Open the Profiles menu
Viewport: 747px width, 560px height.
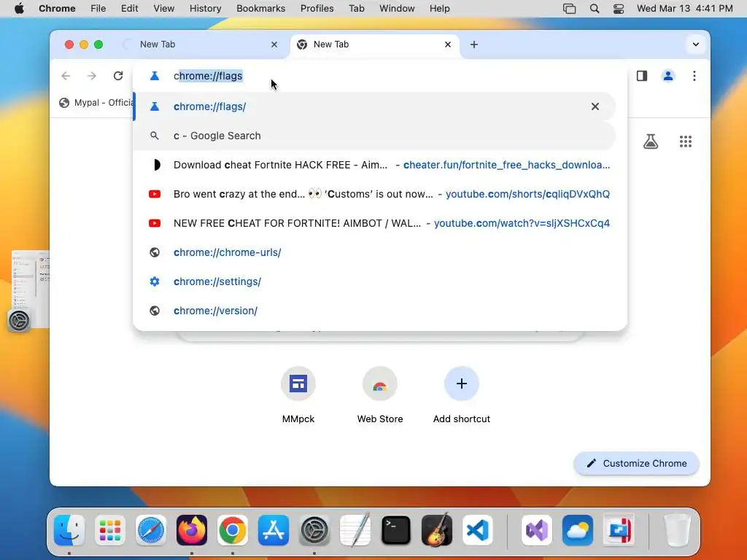click(317, 8)
